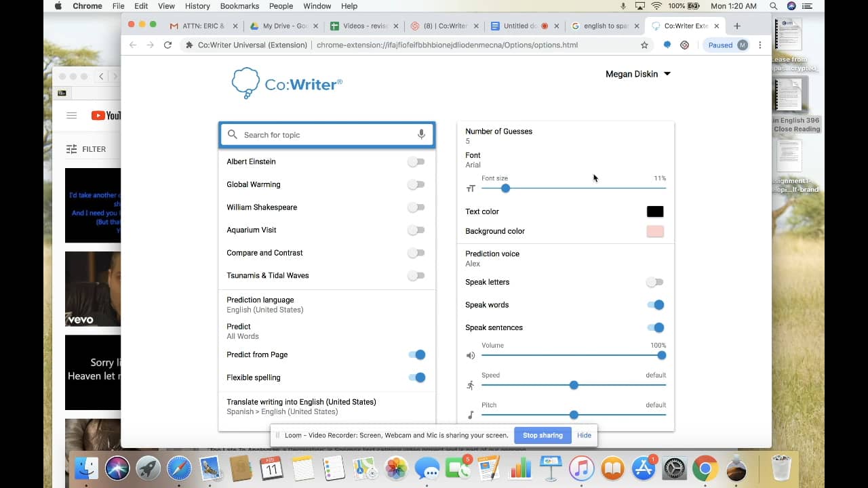The width and height of the screenshot is (868, 488).
Task: Click FILTER in the YouTube window
Action: tap(86, 149)
